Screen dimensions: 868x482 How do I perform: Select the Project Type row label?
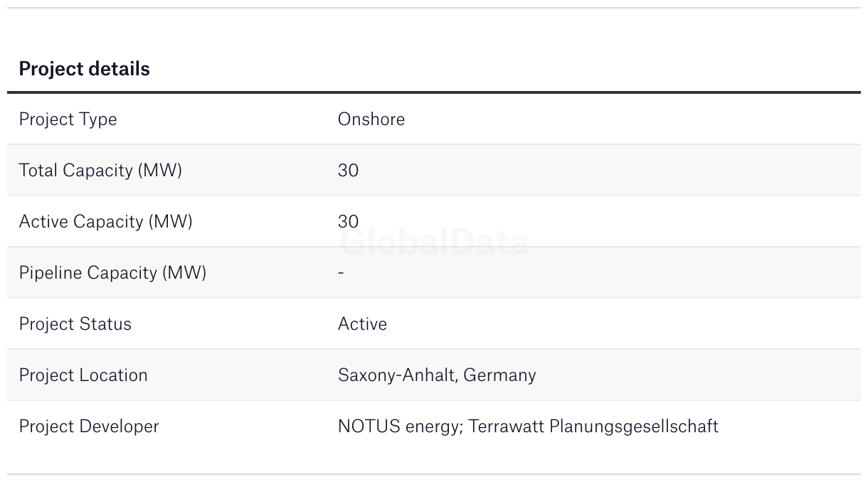pyautogui.click(x=68, y=119)
